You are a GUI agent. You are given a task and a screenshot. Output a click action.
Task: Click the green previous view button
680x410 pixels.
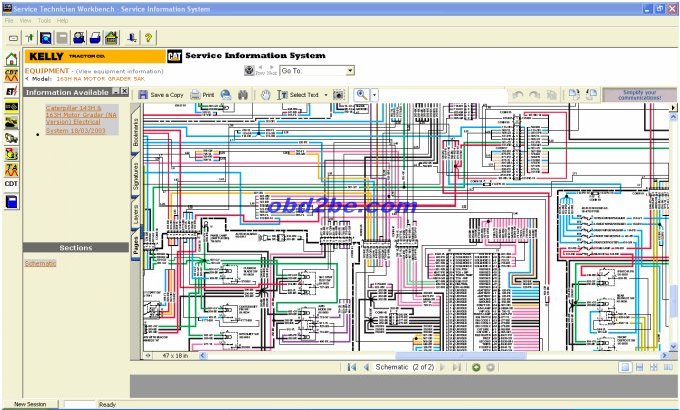coord(476,367)
